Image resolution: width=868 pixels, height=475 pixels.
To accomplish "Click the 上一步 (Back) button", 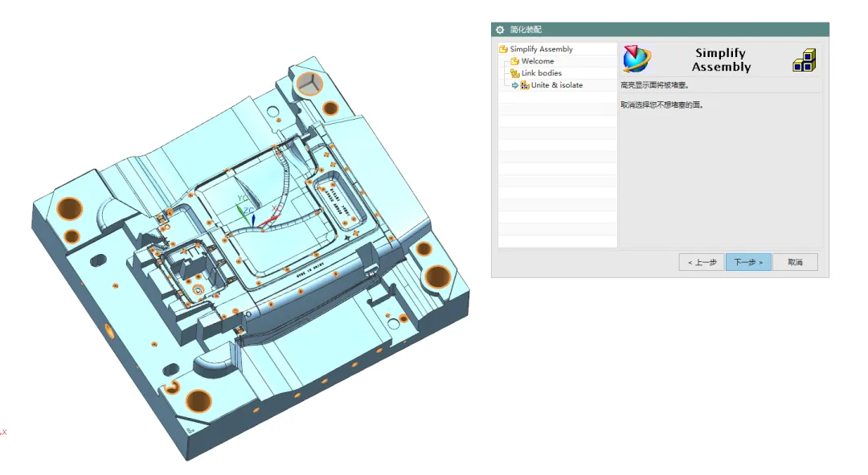I will coord(702,262).
